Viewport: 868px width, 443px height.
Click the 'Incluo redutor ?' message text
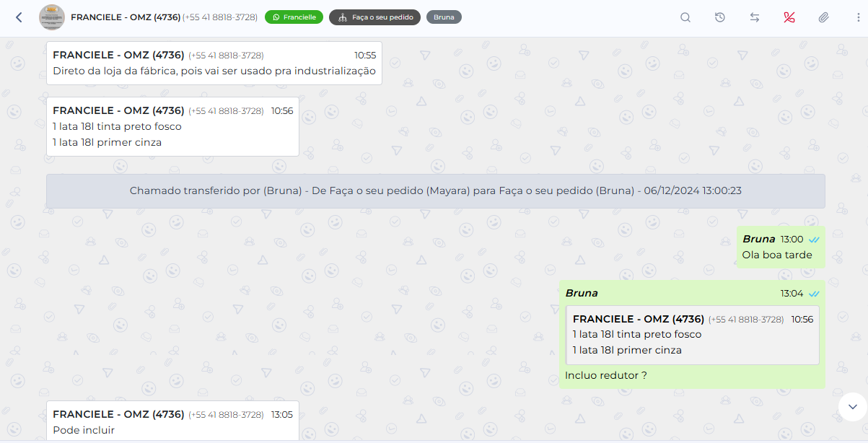(x=606, y=375)
